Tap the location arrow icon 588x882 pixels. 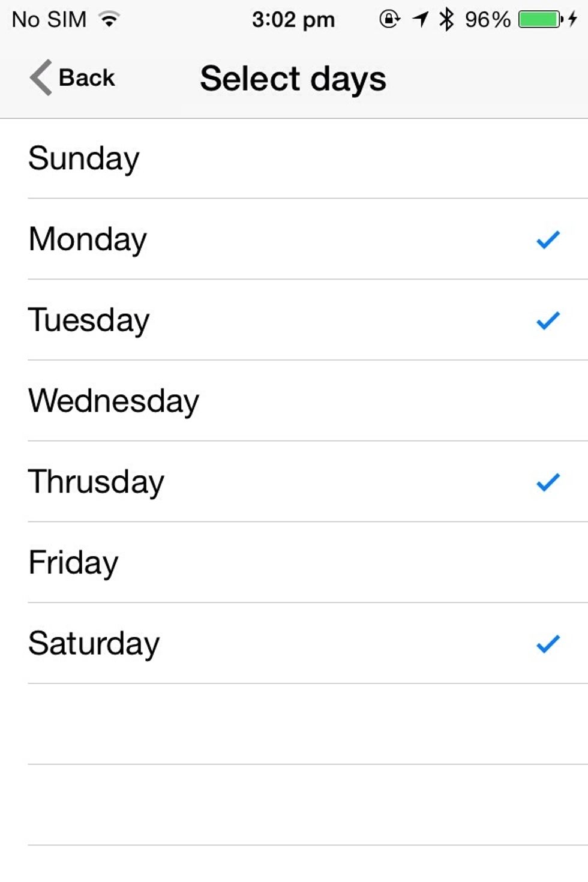(x=421, y=20)
